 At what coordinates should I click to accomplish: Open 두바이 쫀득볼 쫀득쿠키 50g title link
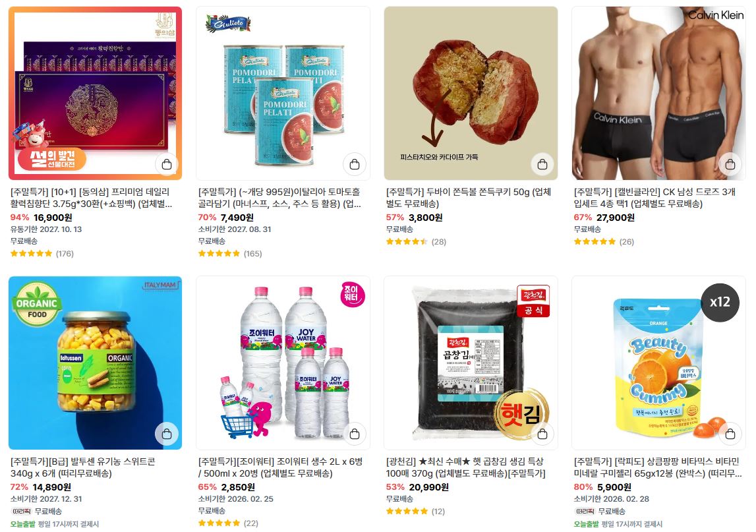468,198
